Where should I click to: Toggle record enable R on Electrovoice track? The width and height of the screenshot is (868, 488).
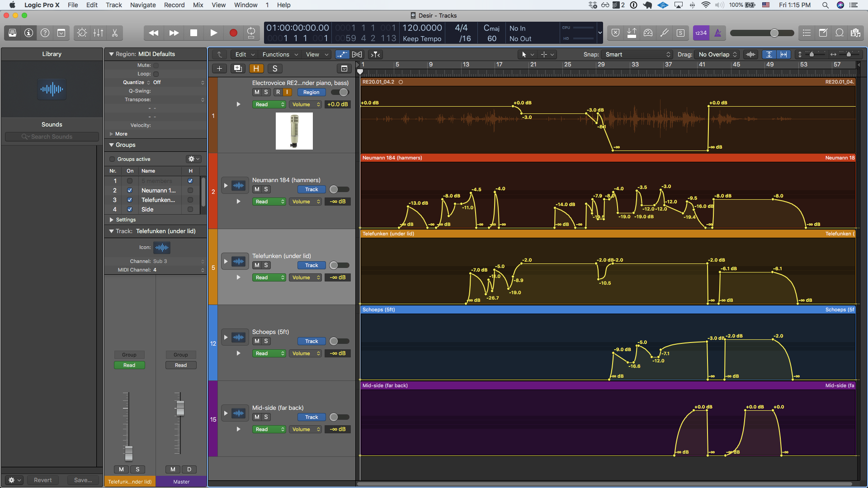tap(278, 92)
